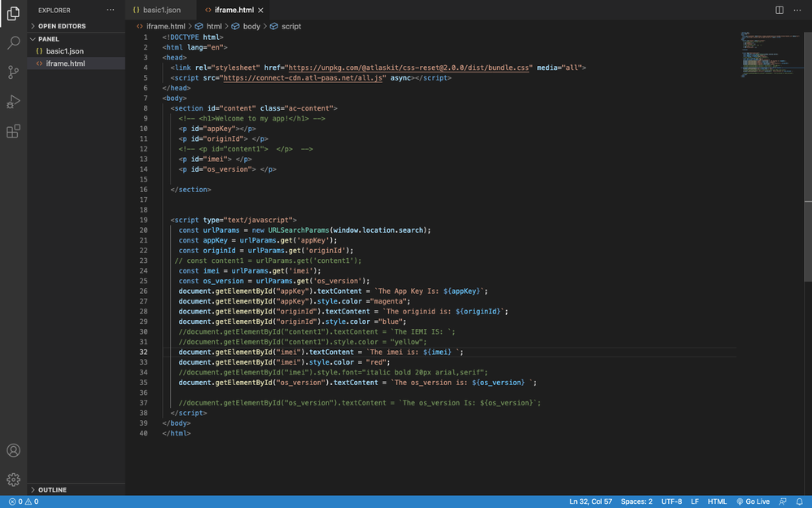
Task: Open Explorer more actions menu
Action: pos(110,10)
